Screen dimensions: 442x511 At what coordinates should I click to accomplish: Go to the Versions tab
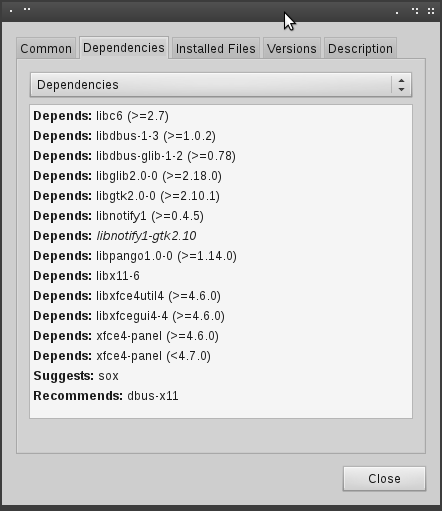(x=292, y=48)
